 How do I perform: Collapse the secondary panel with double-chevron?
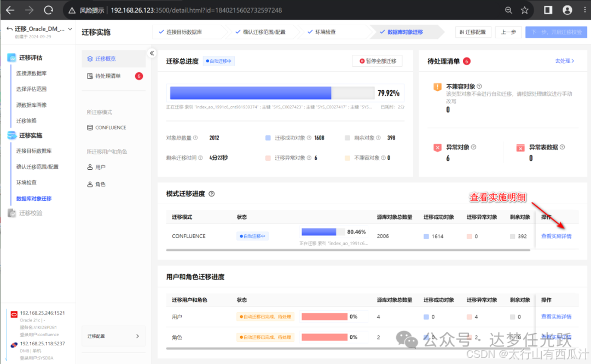tap(152, 53)
